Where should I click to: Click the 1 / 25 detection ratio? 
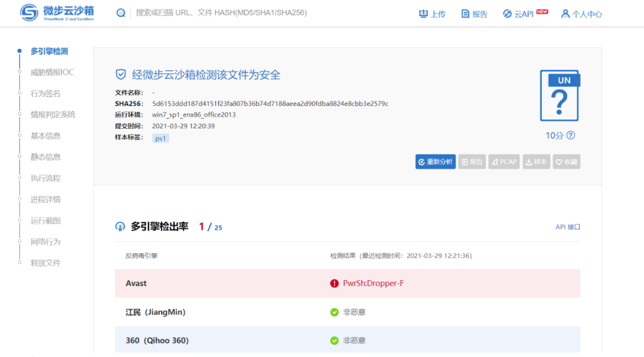[x=210, y=227]
